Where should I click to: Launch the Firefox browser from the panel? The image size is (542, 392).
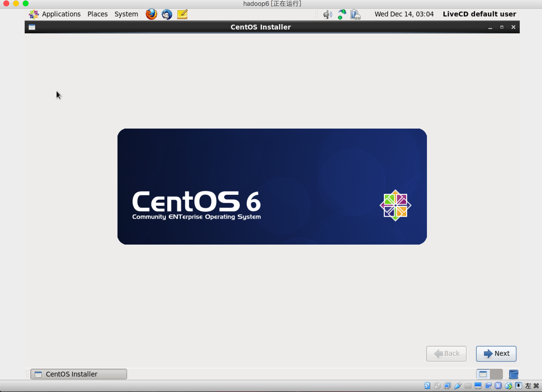(x=151, y=14)
